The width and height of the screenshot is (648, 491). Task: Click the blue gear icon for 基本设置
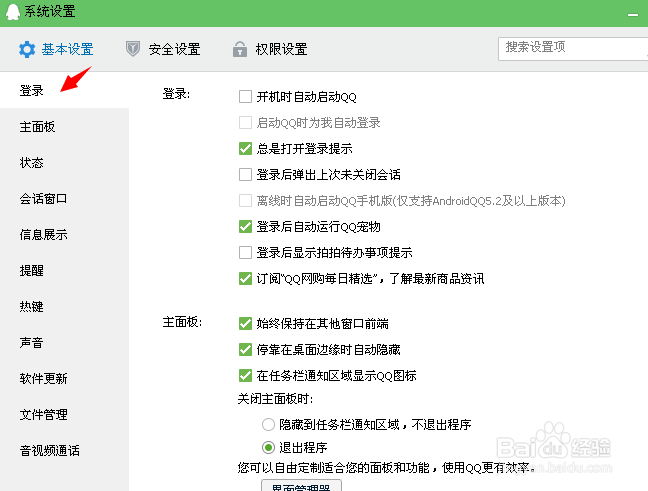click(x=27, y=50)
